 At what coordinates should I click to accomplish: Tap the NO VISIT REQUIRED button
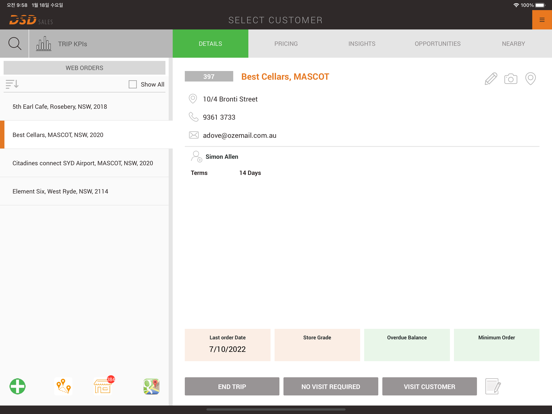331,387
